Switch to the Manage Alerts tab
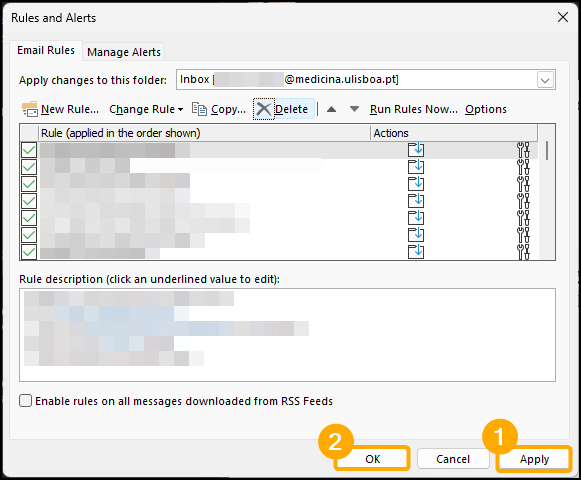This screenshot has width=581, height=480. pyautogui.click(x=124, y=52)
